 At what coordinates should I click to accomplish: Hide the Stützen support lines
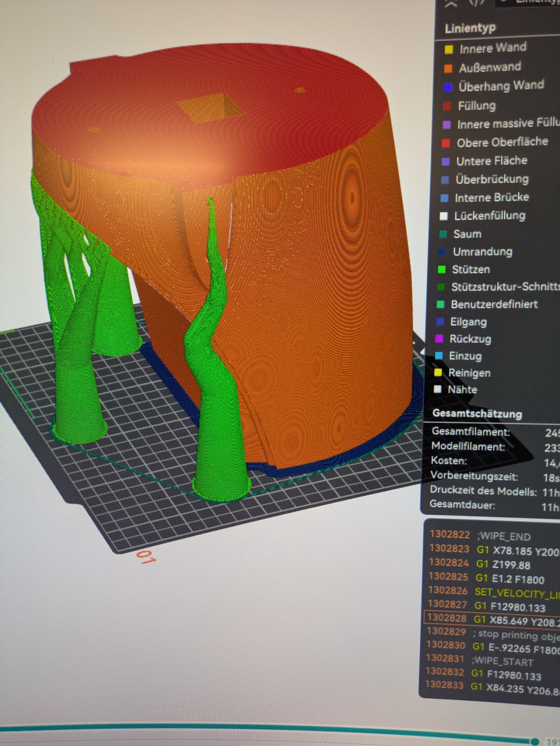(471, 269)
